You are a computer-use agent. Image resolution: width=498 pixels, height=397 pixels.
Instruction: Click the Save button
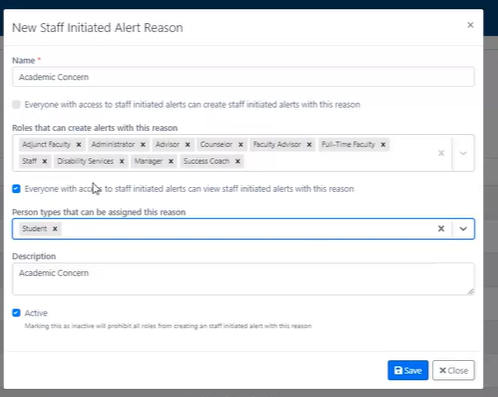(408, 370)
